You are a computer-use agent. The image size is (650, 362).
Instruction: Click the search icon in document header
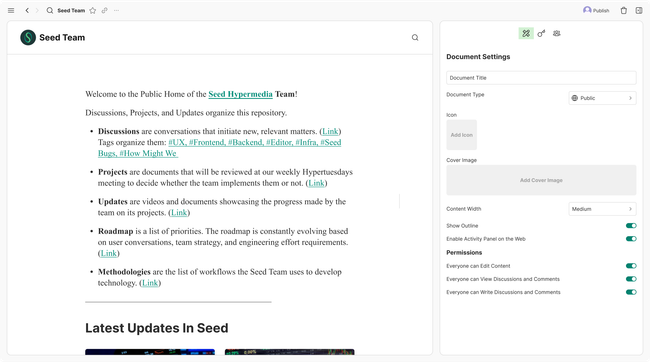(415, 38)
